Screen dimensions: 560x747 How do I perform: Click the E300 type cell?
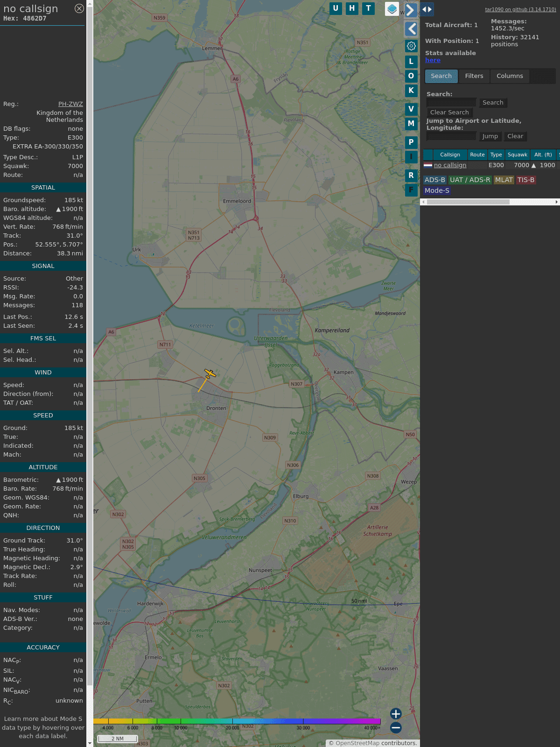(496, 165)
